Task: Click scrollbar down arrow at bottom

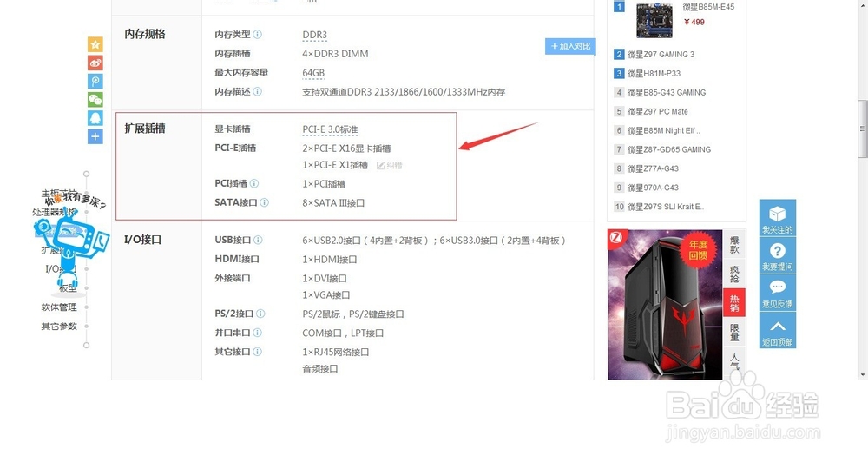Action: [862, 374]
